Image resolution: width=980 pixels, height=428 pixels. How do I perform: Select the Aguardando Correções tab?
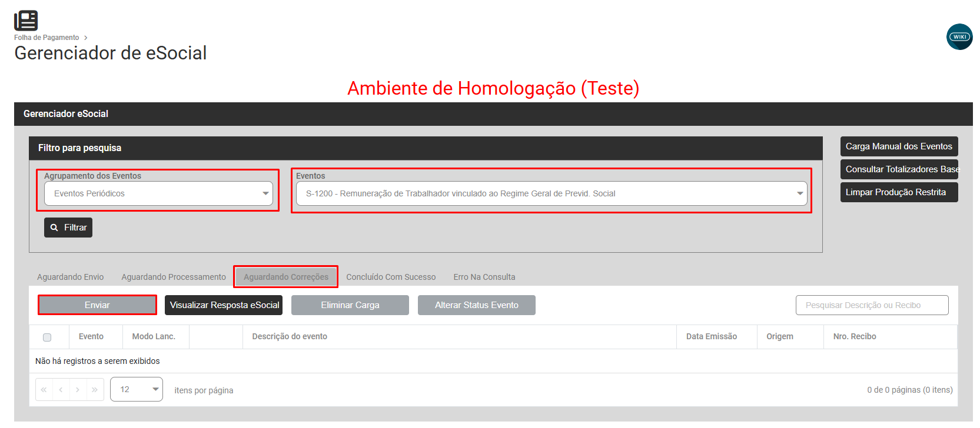pyautogui.click(x=286, y=277)
